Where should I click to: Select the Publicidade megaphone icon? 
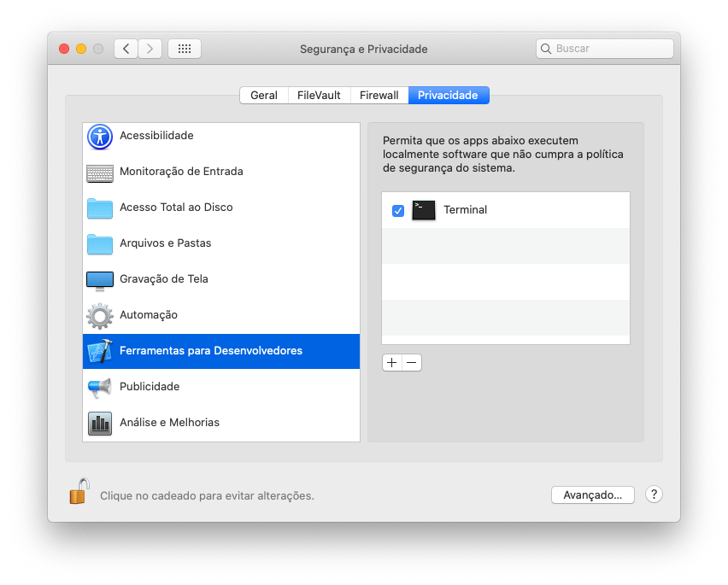tap(100, 388)
